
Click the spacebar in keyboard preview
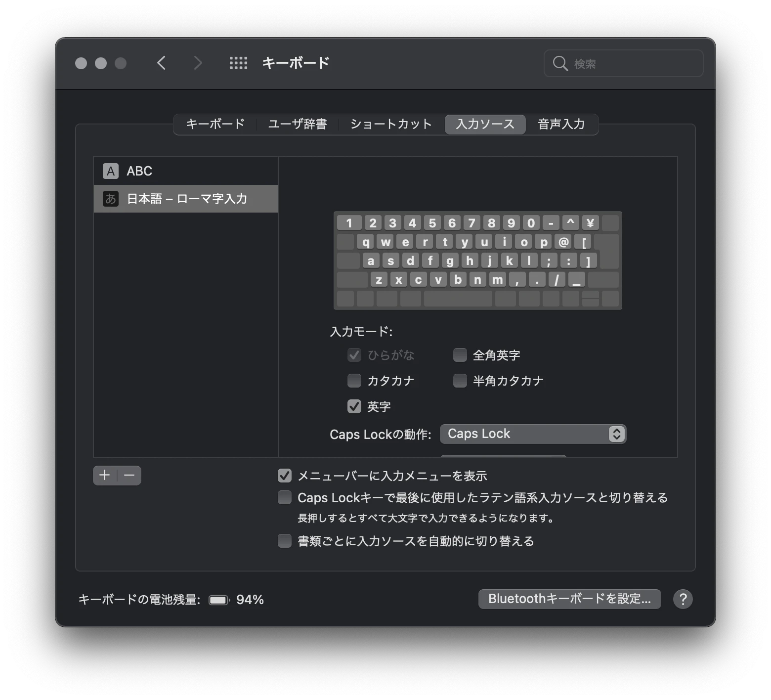[x=458, y=299]
